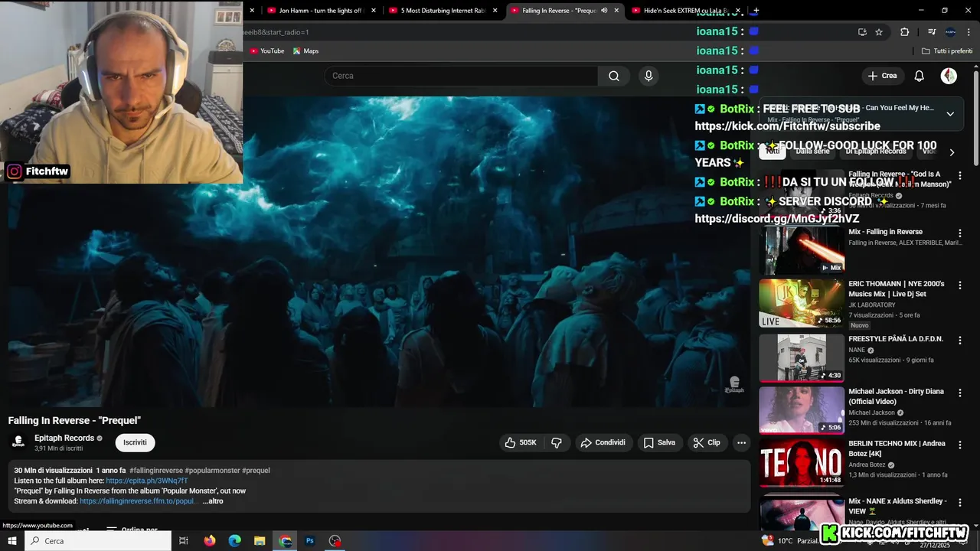Bookmark this page with star icon

(879, 32)
